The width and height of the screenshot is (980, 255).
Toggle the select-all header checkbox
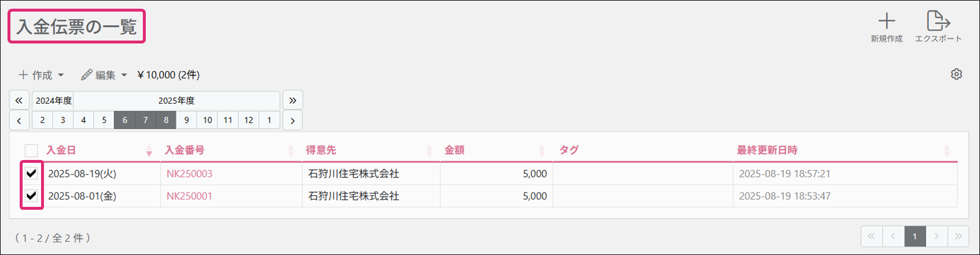[31, 151]
